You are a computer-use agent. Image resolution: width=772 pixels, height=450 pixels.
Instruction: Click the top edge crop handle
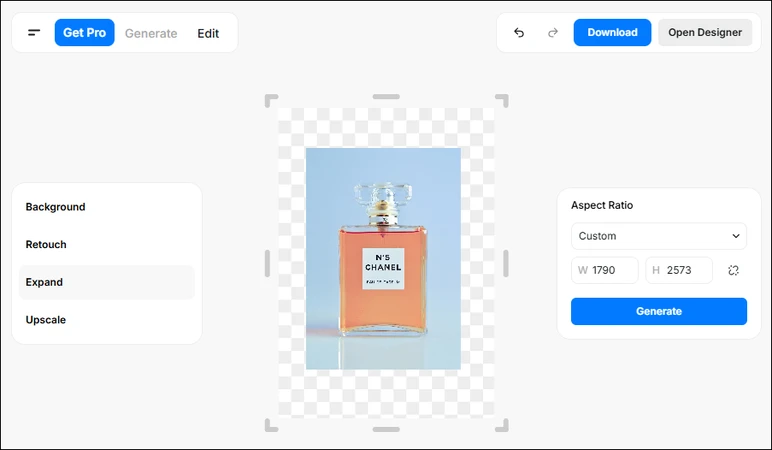(386, 96)
